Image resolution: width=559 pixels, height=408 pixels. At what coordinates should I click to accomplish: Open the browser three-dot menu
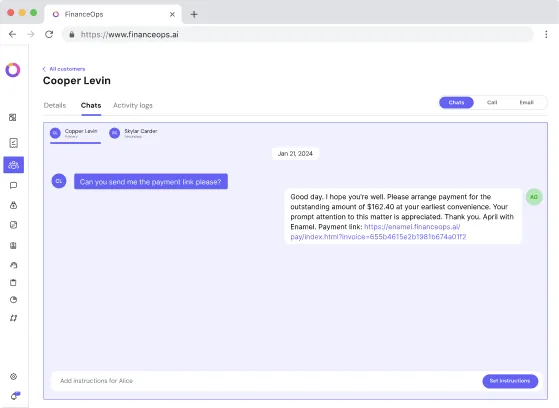(546, 34)
